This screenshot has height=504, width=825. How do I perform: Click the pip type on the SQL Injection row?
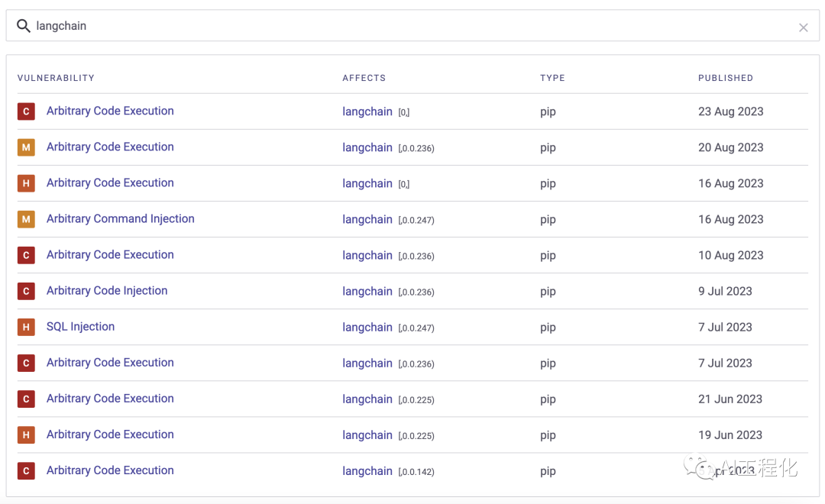pyautogui.click(x=548, y=328)
